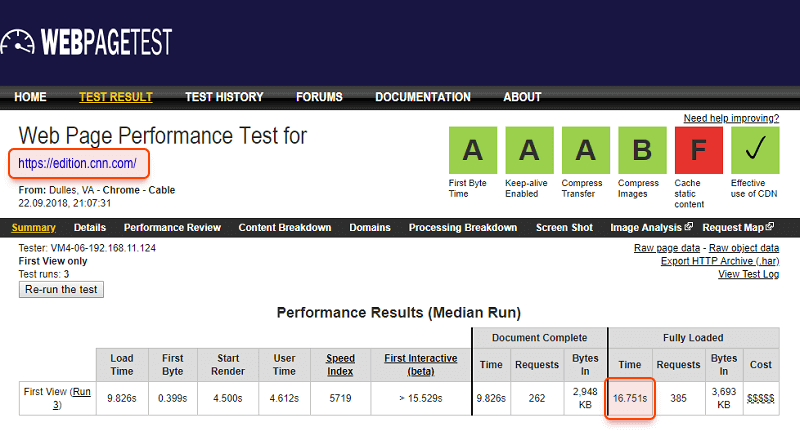Open the Raw page data link
This screenshot has height=431, width=800.
(667, 247)
